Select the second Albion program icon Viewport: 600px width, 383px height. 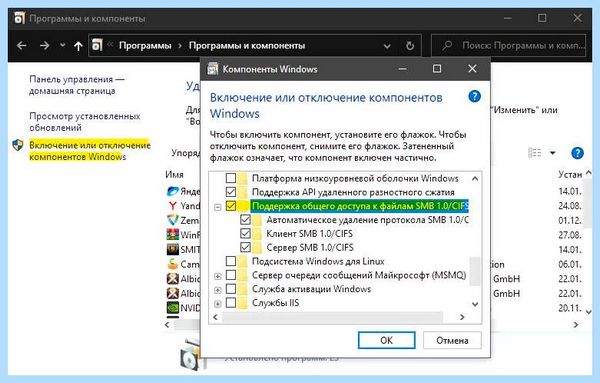(x=173, y=293)
